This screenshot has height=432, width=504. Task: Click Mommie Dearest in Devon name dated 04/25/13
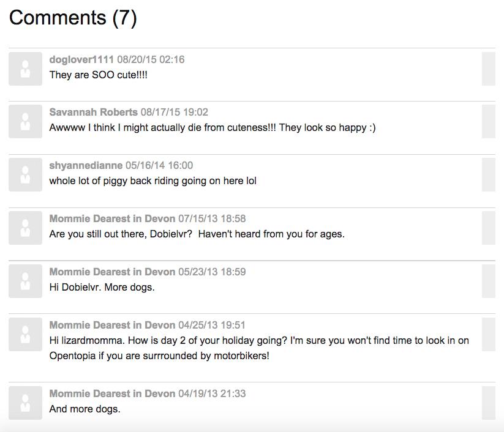(112, 326)
